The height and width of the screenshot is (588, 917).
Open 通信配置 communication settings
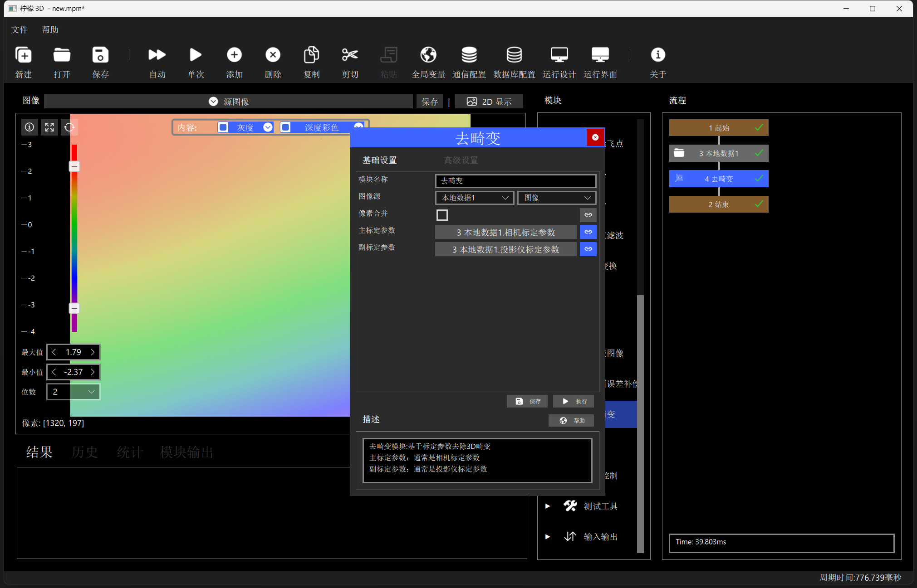[x=469, y=55]
